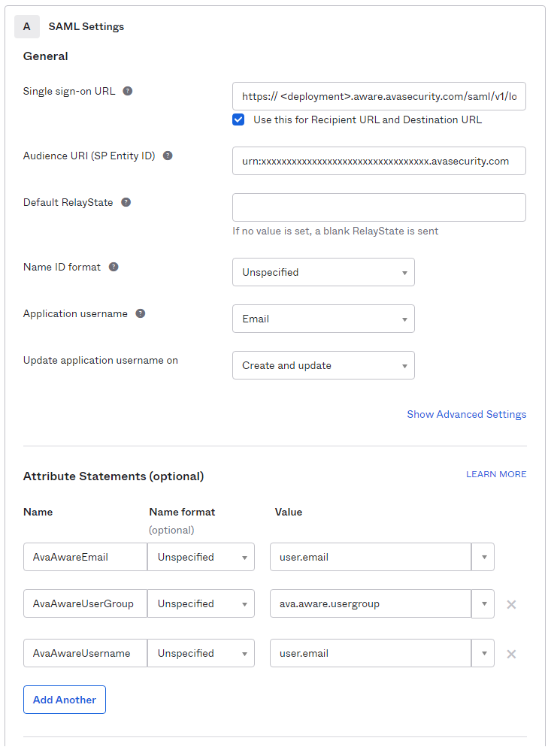Uncheck Use this for Recipient URL checkbox

click(x=238, y=119)
